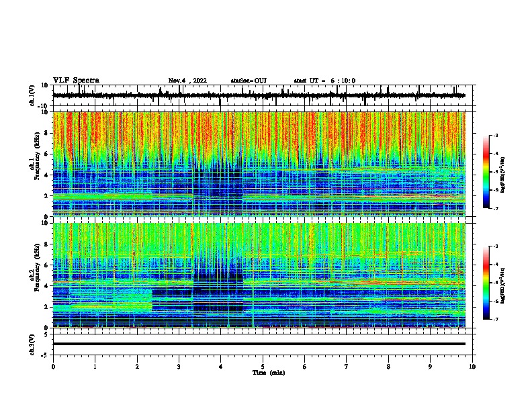This screenshot has width=532, height=411.
Task: Click the black ch.3 voltage line
Action: 259,344
